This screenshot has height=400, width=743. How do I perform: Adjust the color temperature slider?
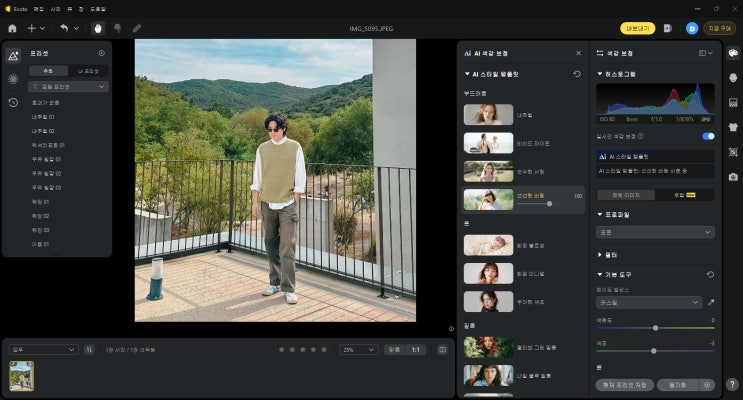pyautogui.click(x=655, y=328)
